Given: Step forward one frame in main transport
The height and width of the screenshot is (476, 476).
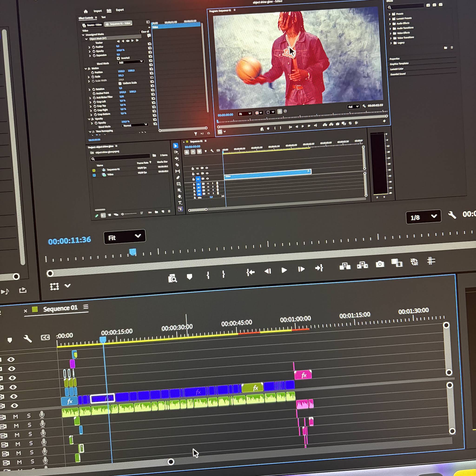Looking at the screenshot, I should (x=301, y=269).
